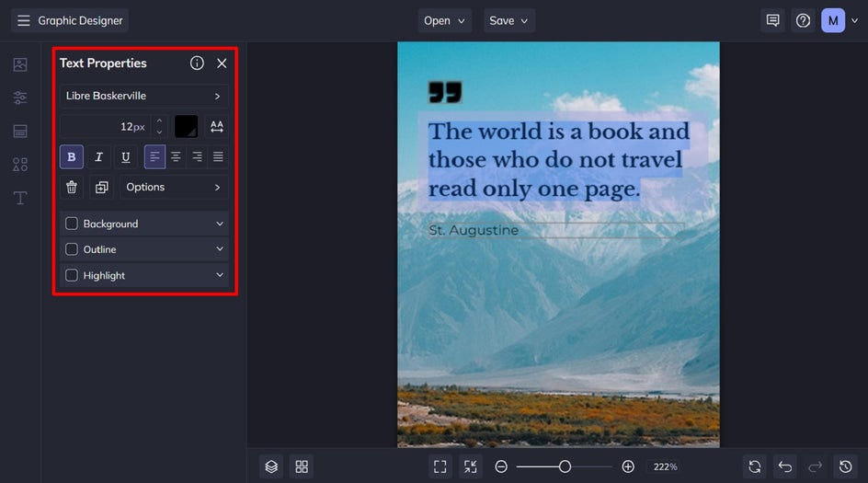Open the hamburger main menu
Image resolution: width=868 pixels, height=483 pixels.
(x=23, y=20)
